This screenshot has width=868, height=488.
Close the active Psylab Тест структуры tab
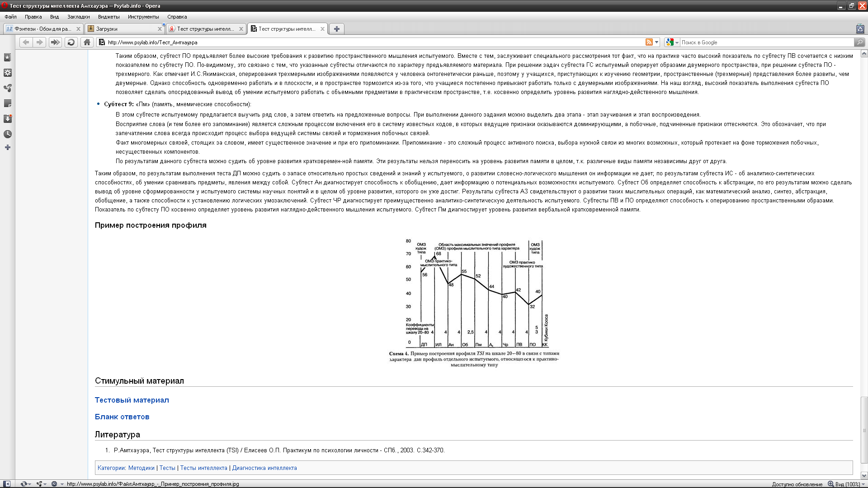pos(322,29)
